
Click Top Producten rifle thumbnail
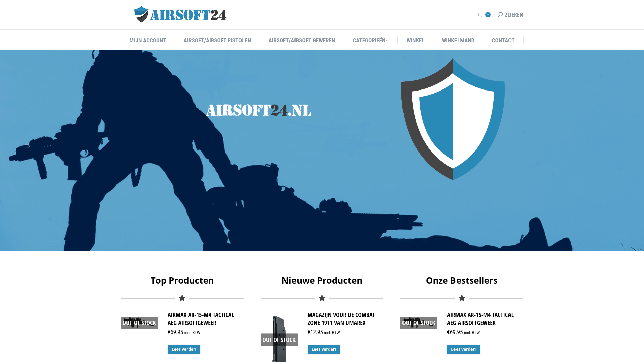pos(139,323)
